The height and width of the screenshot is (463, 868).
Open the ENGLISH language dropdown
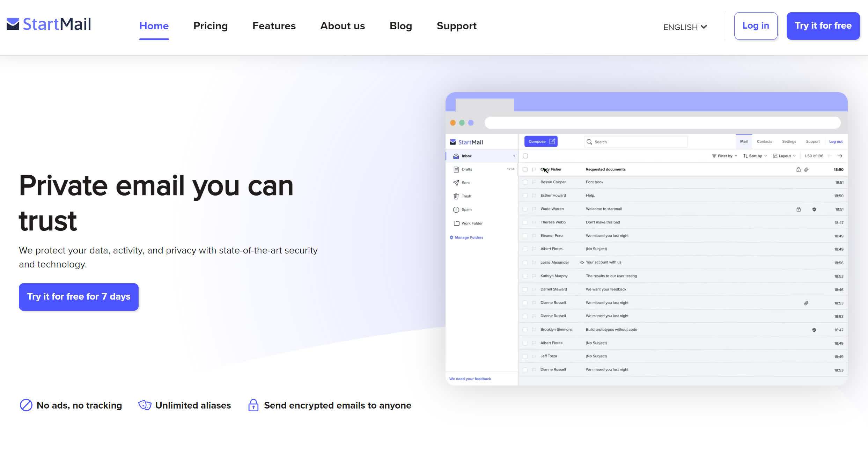coord(685,27)
